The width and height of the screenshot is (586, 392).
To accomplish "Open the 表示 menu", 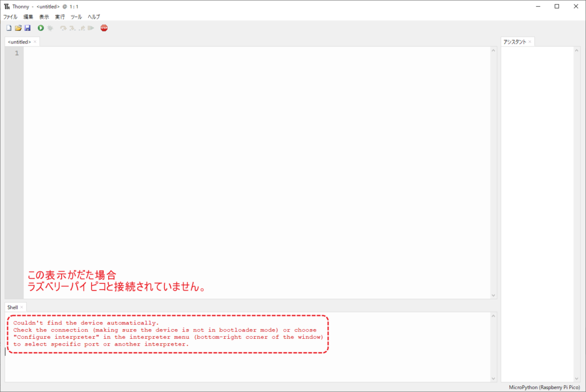I will tap(44, 17).
